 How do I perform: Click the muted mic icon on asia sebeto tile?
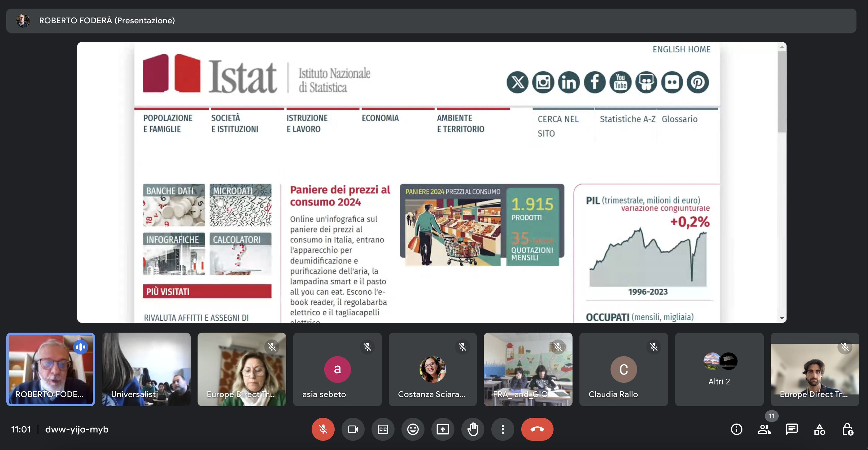click(x=367, y=347)
